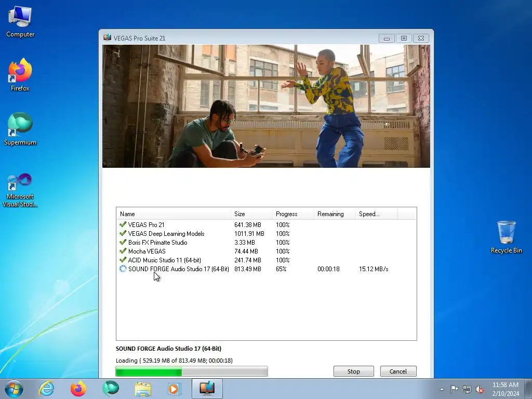The width and height of the screenshot is (532, 399).
Task: Click checkmark beside VEGAS Deep Learning Models
Action: coord(123,233)
